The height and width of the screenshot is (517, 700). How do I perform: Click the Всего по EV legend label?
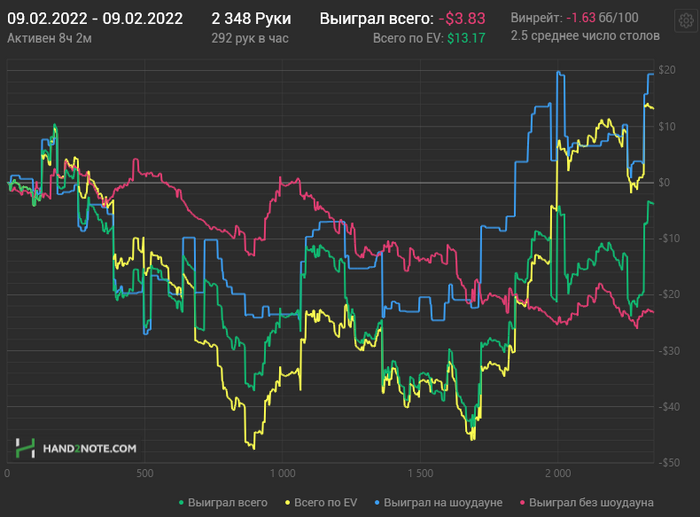tap(325, 503)
